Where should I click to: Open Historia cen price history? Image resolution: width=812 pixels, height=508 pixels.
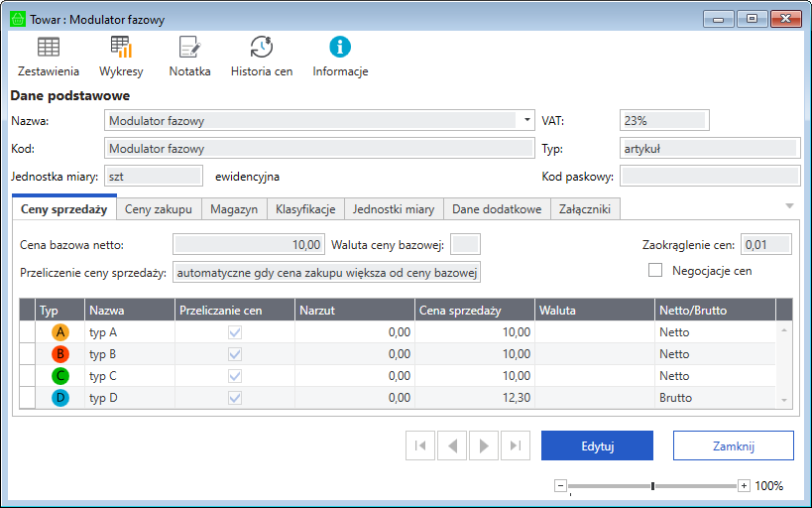coord(262,48)
